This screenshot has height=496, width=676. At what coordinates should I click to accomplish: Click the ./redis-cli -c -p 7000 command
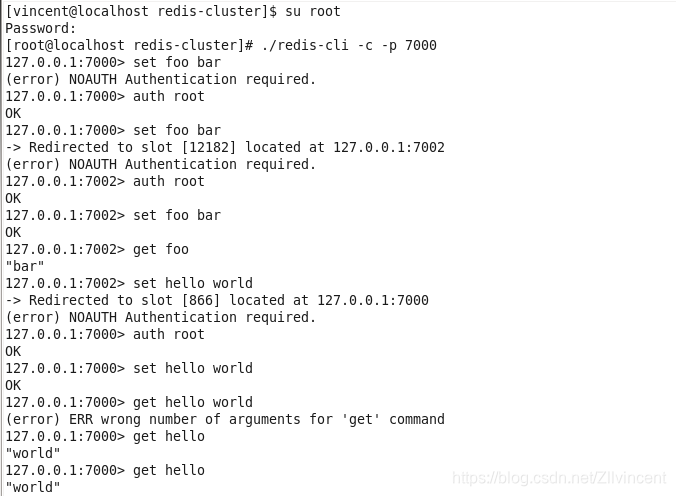coord(349,45)
